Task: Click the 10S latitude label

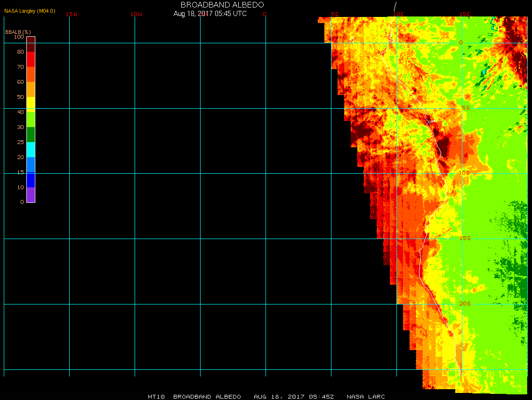Action: coord(464,173)
